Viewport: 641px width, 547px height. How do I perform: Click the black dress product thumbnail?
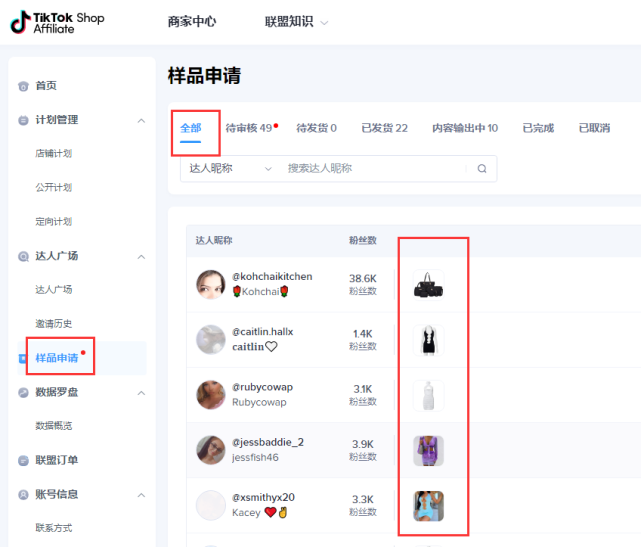(x=428, y=340)
